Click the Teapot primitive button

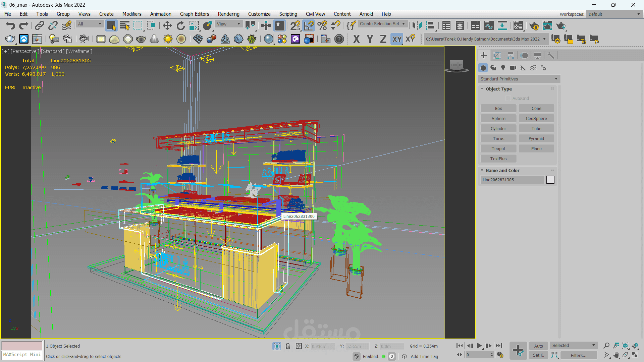click(x=498, y=148)
